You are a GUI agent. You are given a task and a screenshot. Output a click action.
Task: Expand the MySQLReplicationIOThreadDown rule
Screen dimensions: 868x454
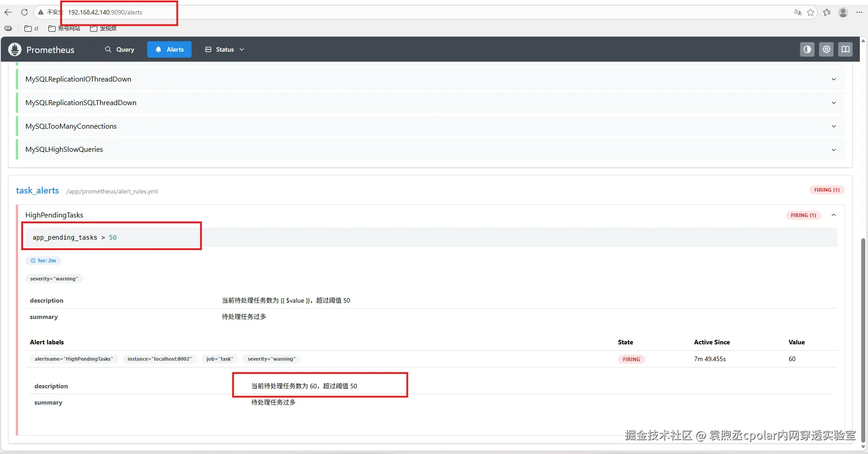point(834,79)
